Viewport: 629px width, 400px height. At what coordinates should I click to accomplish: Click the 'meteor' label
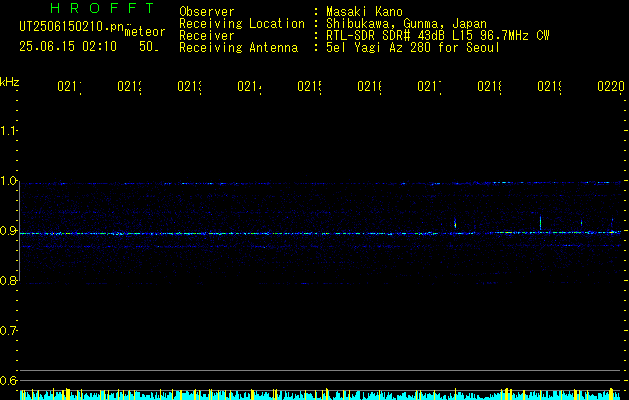coord(145,32)
